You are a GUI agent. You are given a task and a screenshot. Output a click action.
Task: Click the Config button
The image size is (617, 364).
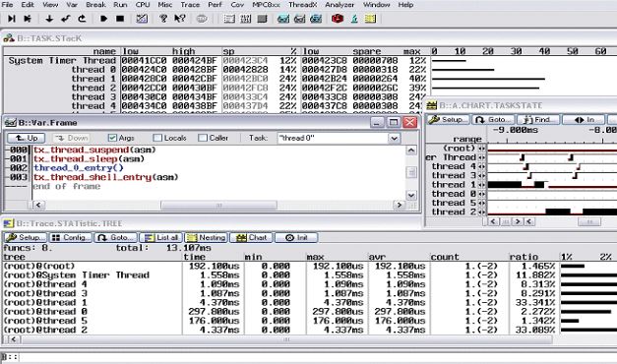click(x=71, y=238)
